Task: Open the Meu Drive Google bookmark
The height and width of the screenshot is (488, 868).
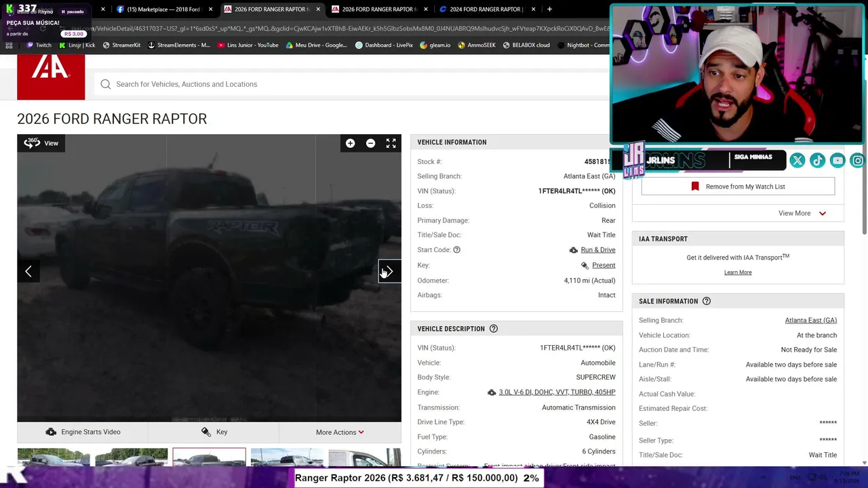Action: click(317, 45)
